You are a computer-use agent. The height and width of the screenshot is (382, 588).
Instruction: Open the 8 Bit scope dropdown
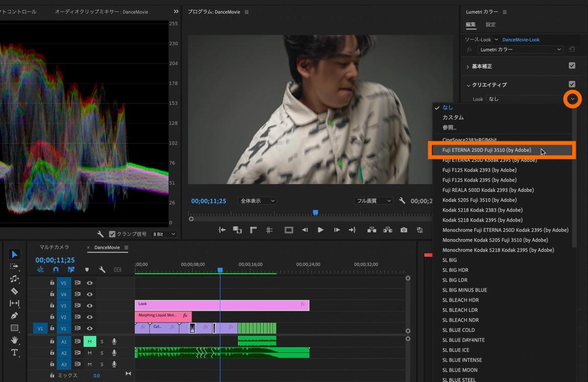click(x=163, y=234)
